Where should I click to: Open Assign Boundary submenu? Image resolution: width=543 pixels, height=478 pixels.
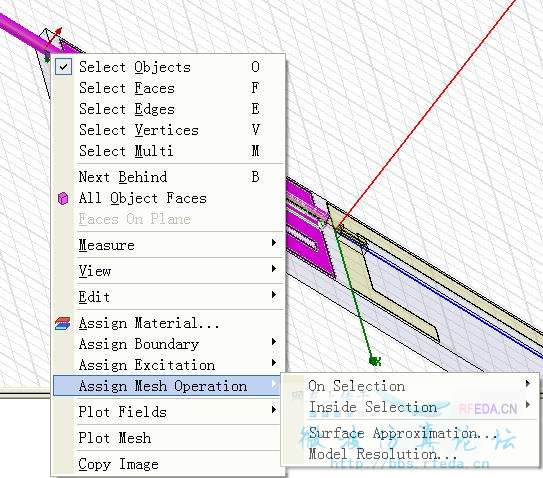tap(169, 344)
